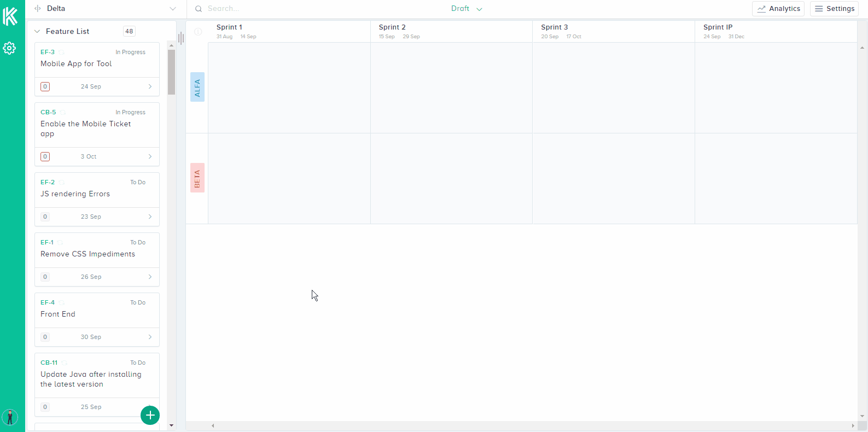The image size is (868, 432).
Task: Click the sync icon next to EF-3
Action: (x=61, y=52)
